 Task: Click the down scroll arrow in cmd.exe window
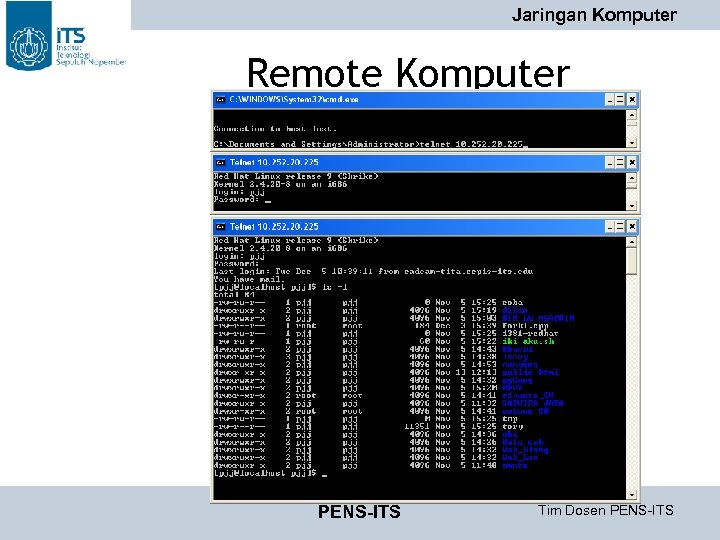(x=632, y=143)
